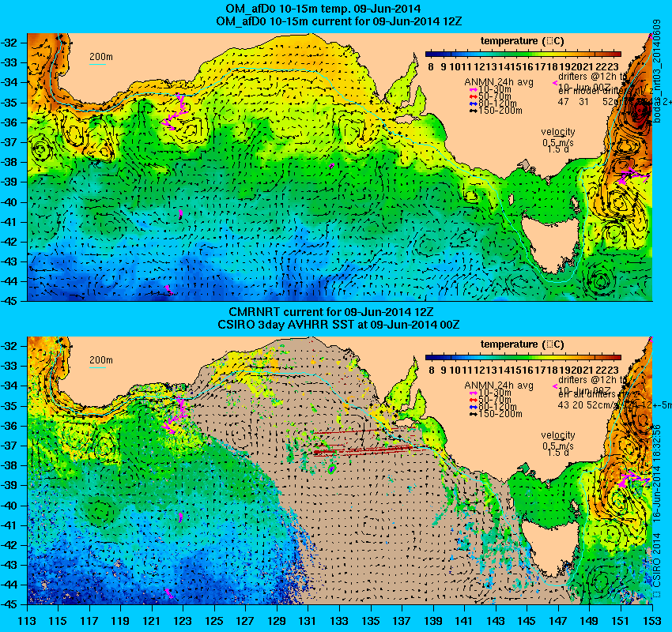The image size is (672, 632).
Task: Click latitude label '-32' of the AVHRR SST map
Action: [x=9, y=346]
